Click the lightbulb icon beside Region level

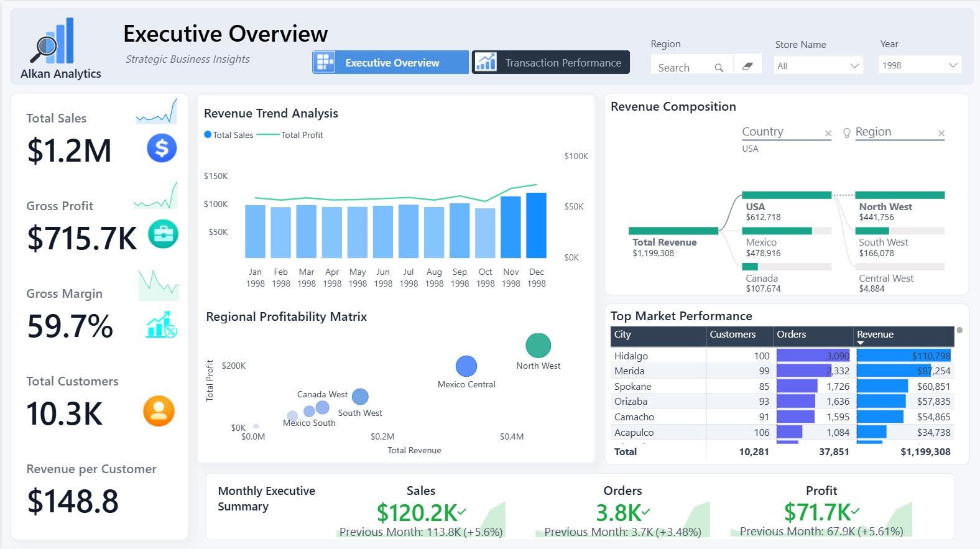tap(846, 133)
